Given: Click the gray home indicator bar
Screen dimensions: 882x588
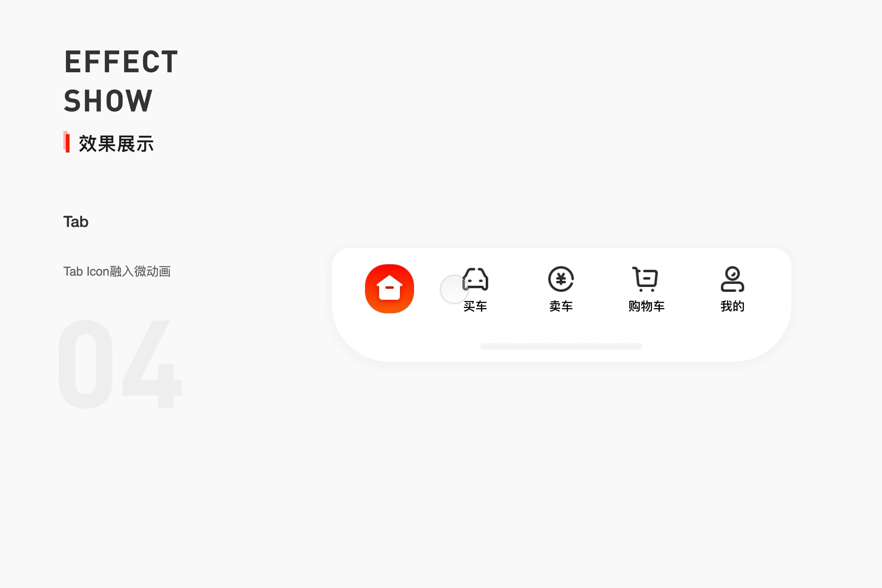Looking at the screenshot, I should pos(561,346).
